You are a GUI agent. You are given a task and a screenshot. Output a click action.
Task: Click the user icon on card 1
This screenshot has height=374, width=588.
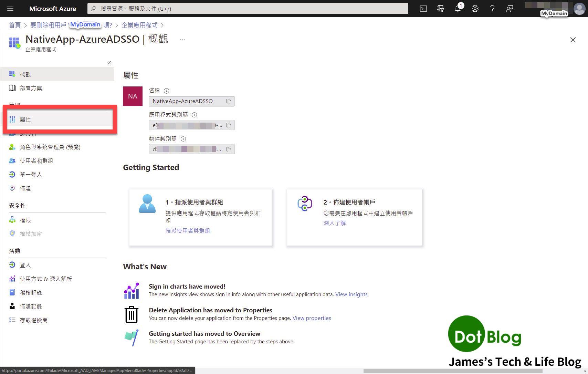click(x=147, y=204)
